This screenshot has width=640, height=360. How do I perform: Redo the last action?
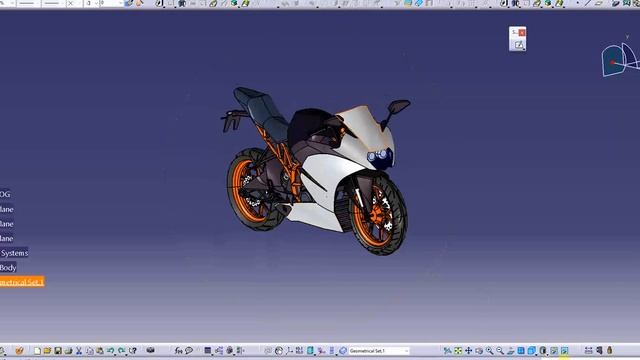click(121, 351)
